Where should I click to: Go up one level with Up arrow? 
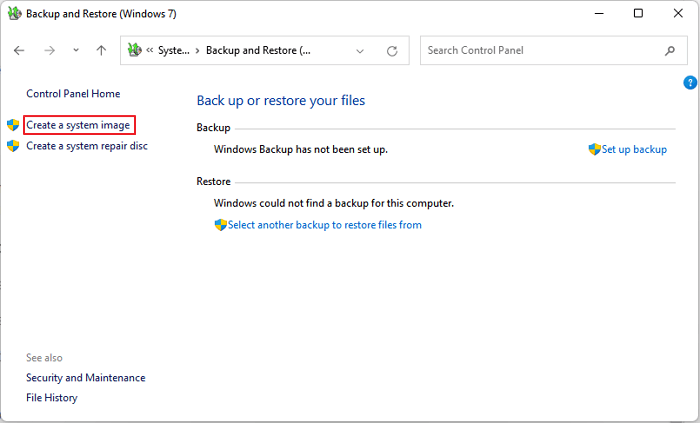(101, 50)
